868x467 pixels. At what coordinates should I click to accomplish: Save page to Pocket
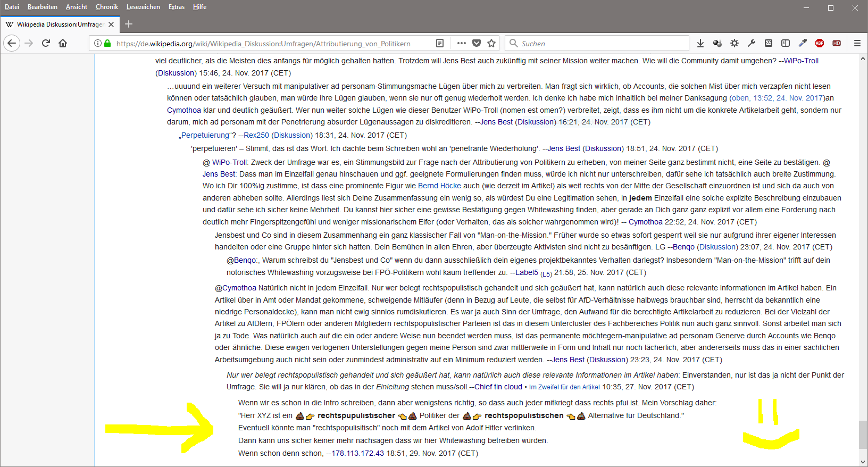[477, 43]
